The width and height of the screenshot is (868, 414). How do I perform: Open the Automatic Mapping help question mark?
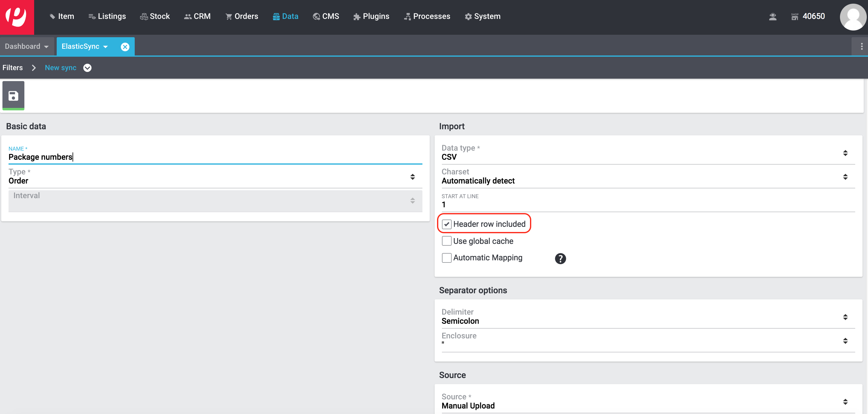560,259
